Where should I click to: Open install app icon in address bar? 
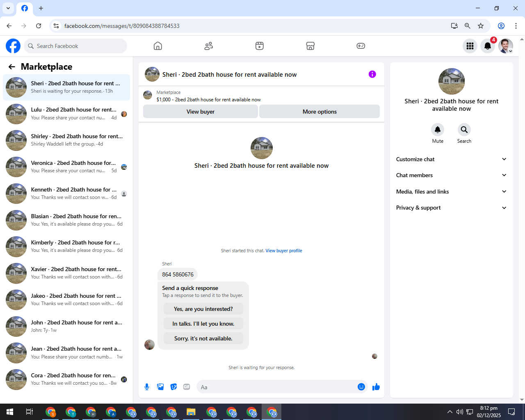click(454, 26)
